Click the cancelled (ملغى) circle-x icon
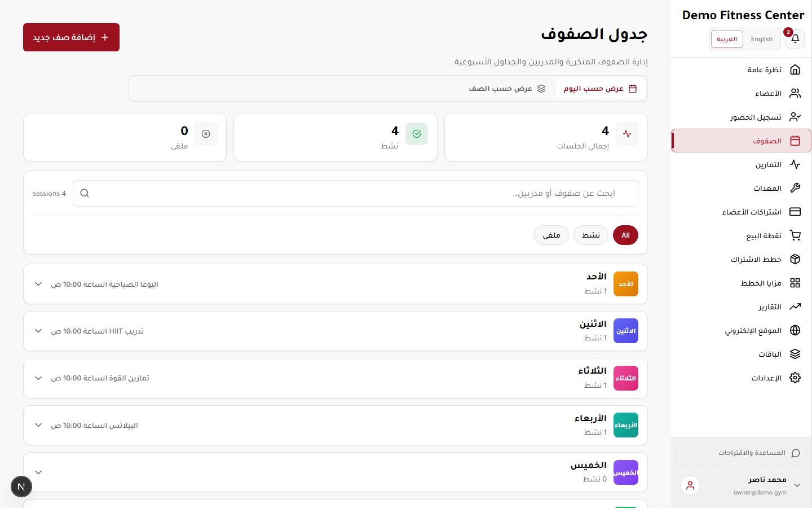This screenshot has height=508, width=812. (x=206, y=134)
